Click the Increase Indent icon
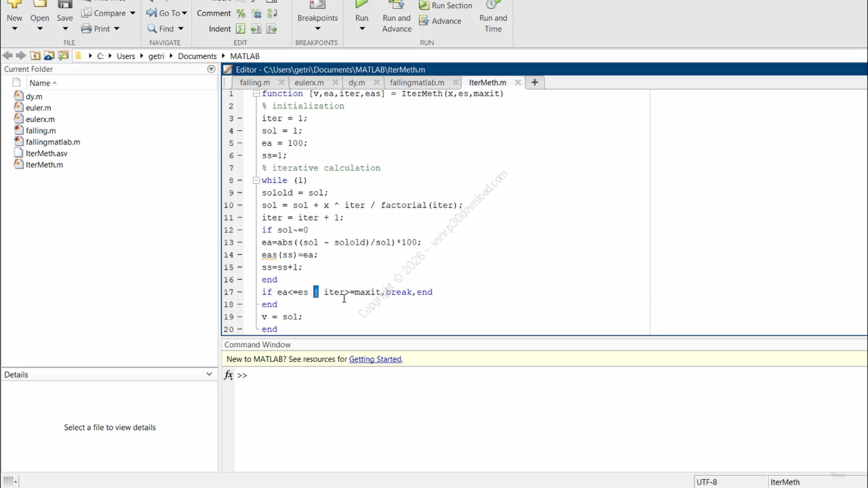The image size is (868, 488). point(256,28)
